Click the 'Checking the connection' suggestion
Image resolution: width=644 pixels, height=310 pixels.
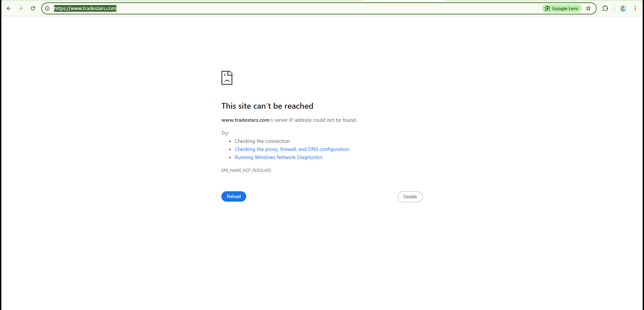tap(262, 141)
